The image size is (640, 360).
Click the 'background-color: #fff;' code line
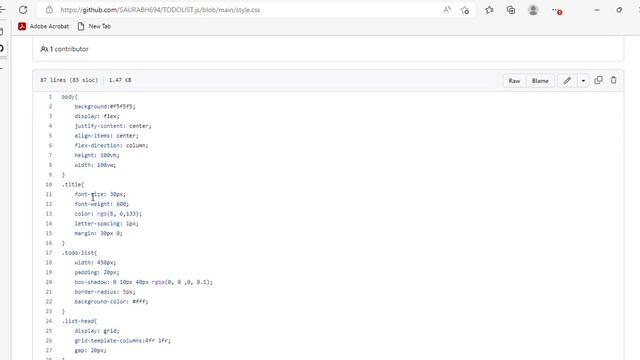click(111, 302)
